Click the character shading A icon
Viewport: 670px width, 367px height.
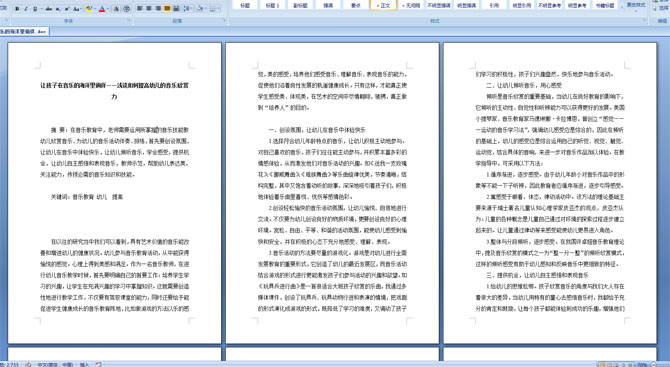pos(116,9)
